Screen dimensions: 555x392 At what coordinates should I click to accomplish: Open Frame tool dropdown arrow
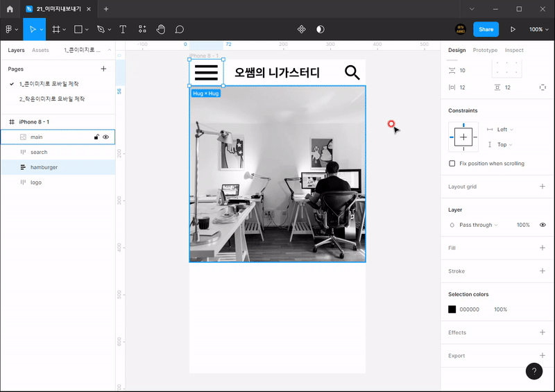pyautogui.click(x=64, y=30)
